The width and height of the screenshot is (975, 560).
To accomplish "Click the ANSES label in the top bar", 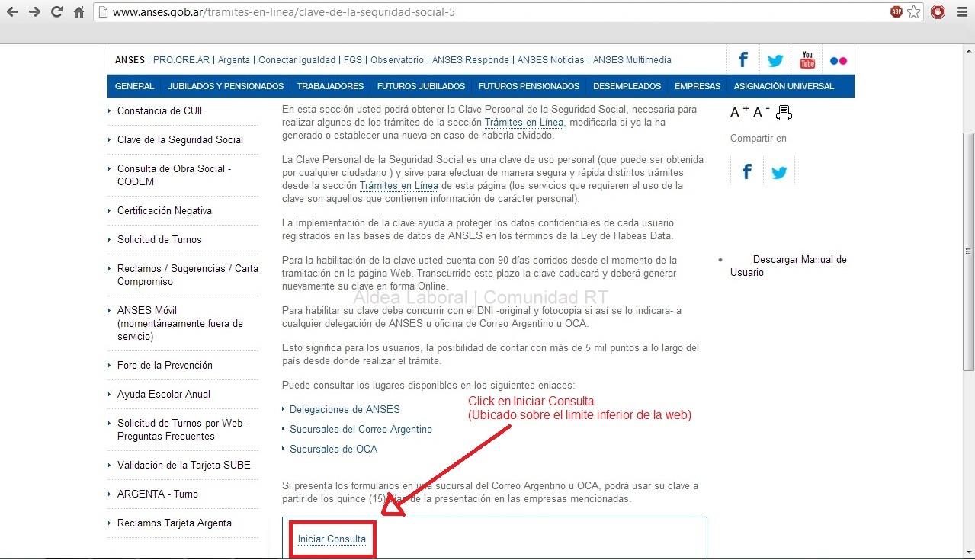I will pyautogui.click(x=130, y=60).
